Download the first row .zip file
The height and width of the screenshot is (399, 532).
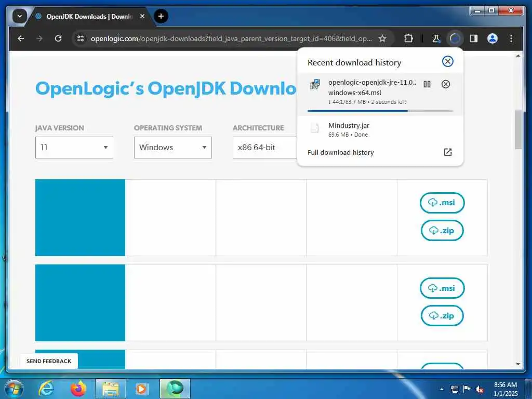coord(442,230)
